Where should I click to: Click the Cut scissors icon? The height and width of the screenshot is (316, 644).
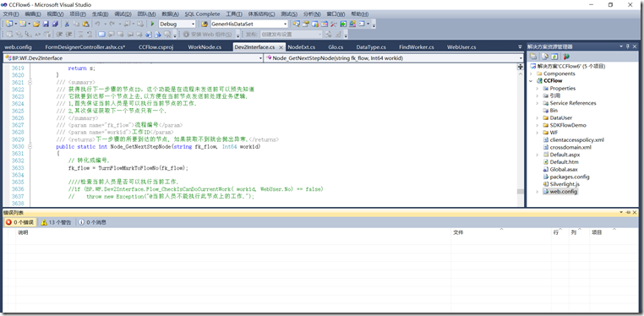point(67,24)
